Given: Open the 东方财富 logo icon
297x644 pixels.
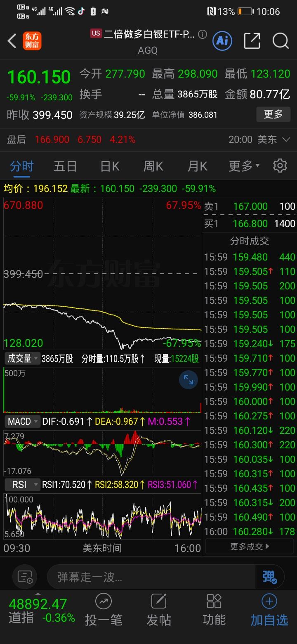Looking at the screenshot, I should (x=32, y=41).
